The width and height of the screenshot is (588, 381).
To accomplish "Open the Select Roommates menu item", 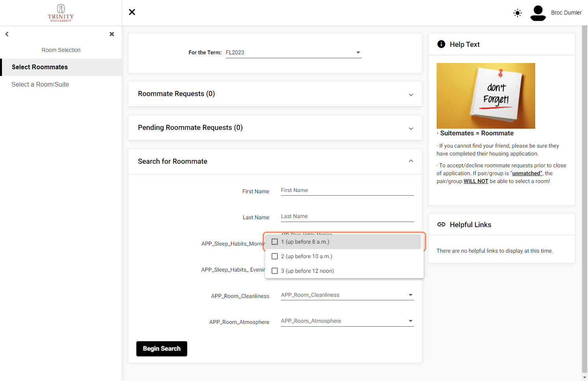I will pyautogui.click(x=61, y=67).
